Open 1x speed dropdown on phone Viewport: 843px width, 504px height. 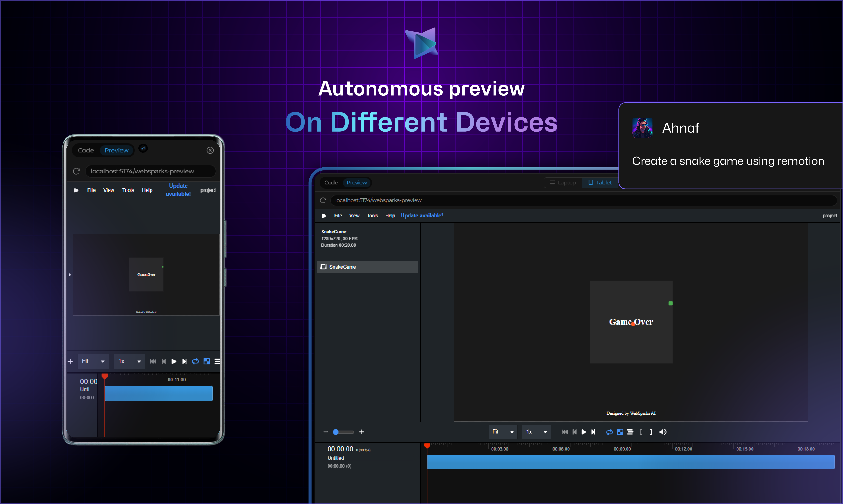point(129,361)
